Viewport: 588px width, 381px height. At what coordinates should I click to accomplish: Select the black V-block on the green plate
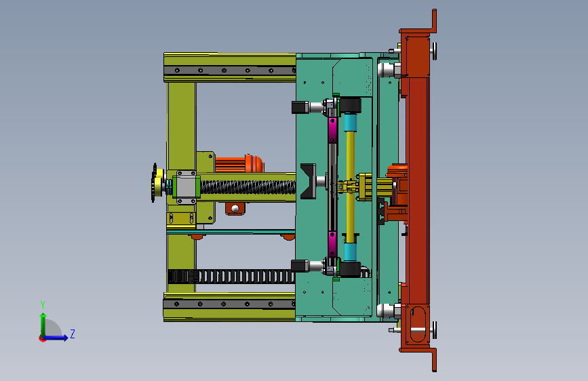(308, 181)
